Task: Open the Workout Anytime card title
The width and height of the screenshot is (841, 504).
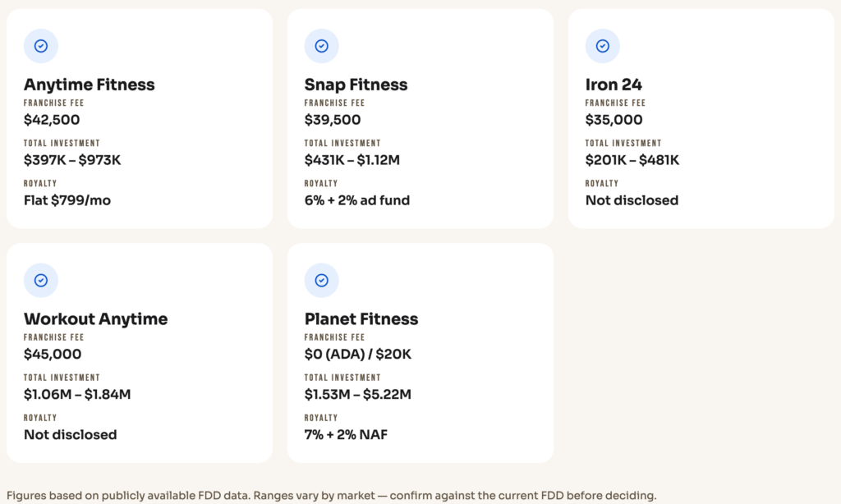Action: (x=95, y=319)
